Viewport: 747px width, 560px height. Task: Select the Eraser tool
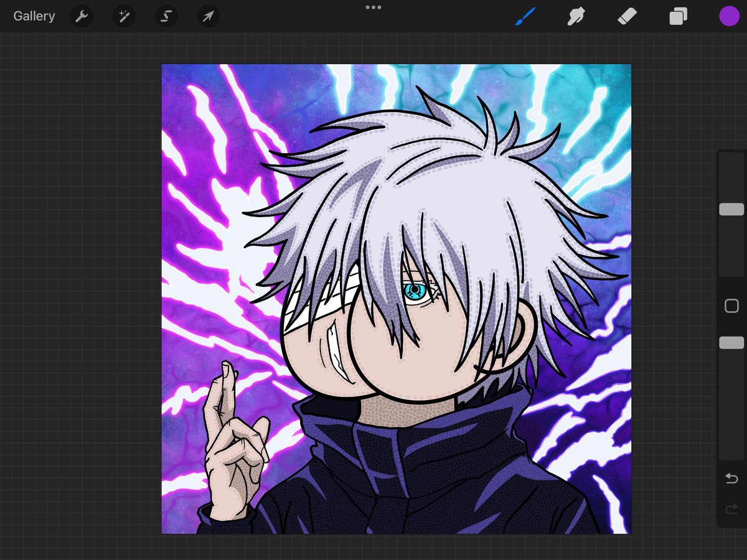pos(627,16)
